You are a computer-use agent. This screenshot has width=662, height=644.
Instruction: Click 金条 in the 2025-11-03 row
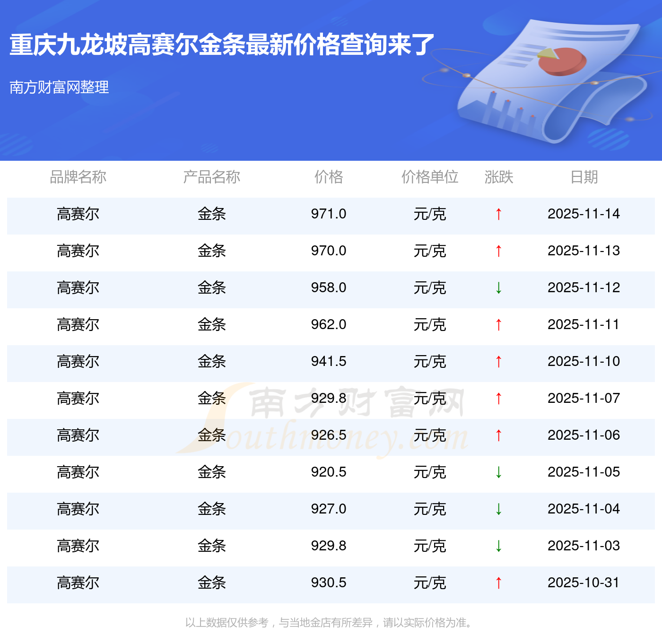[x=211, y=546]
